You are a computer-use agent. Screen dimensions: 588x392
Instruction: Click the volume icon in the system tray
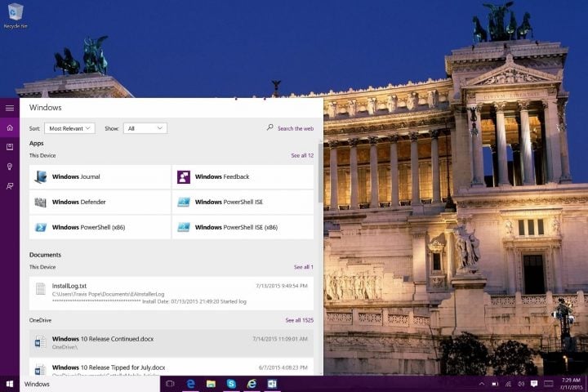point(521,384)
